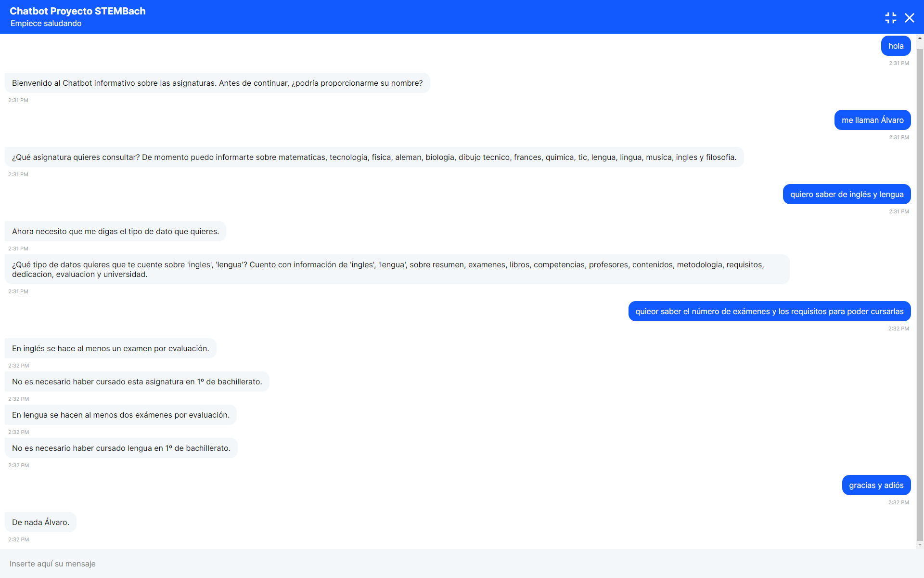The image size is (924, 578).
Task: Select the 'quiero saber de inglés y lengua' message
Action: point(847,194)
